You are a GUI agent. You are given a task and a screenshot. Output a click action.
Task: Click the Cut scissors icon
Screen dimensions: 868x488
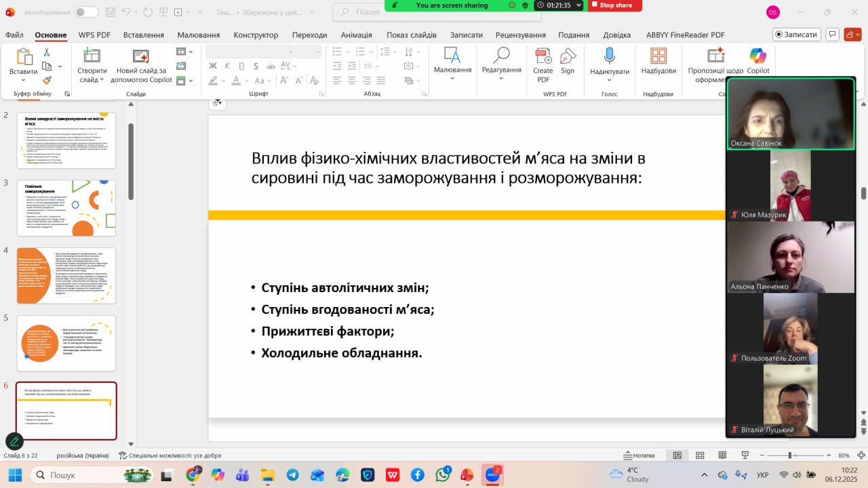(47, 52)
